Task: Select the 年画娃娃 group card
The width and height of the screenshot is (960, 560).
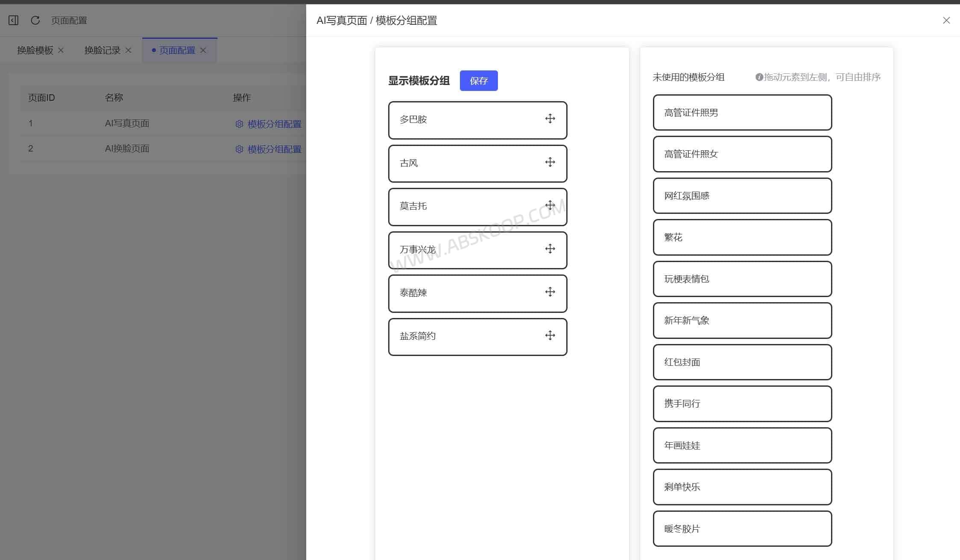Action: tap(742, 446)
